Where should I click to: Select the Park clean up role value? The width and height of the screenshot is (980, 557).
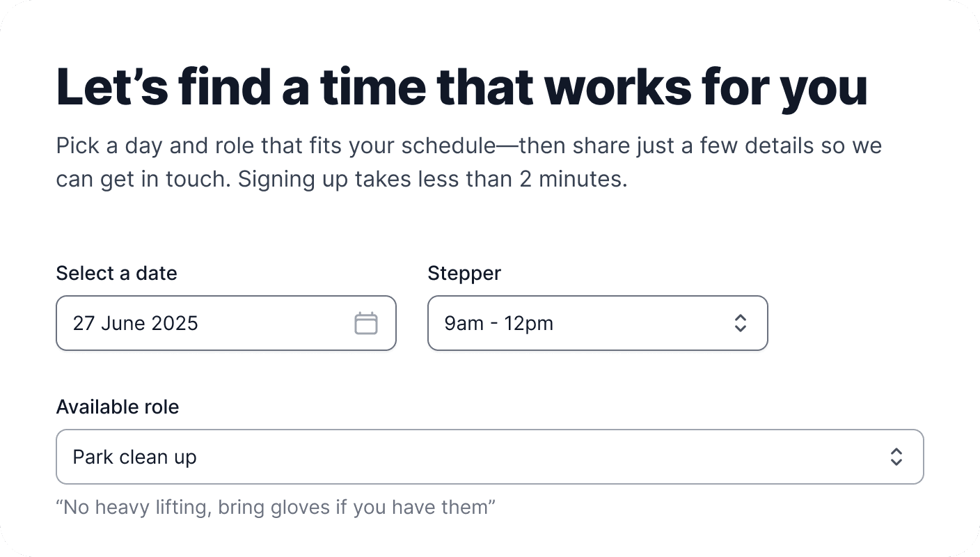pos(134,457)
